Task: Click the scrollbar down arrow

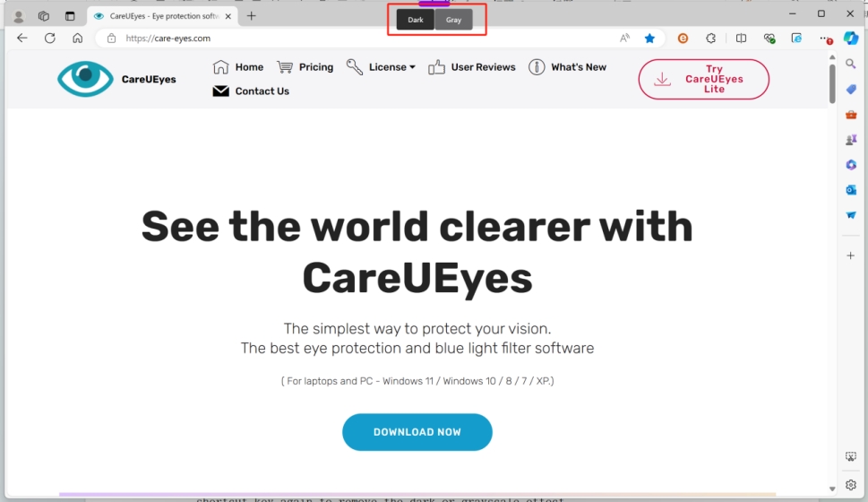Action: pyautogui.click(x=832, y=489)
